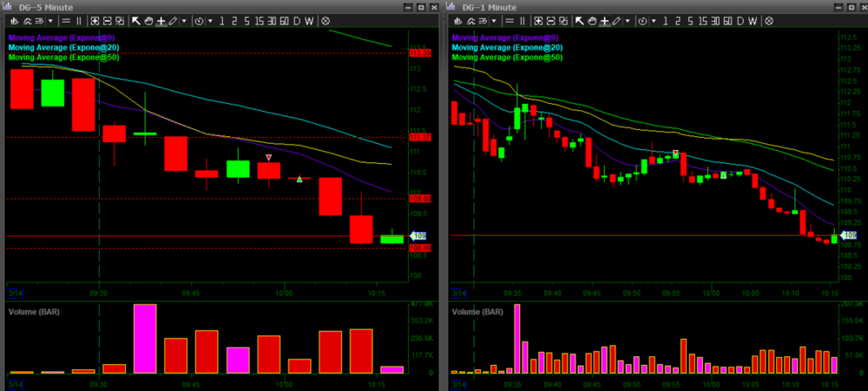This screenshot has height=391, width=868.
Task: Expand the chart style dropdown in DG 5 Minute toolbar
Action: [x=50, y=21]
